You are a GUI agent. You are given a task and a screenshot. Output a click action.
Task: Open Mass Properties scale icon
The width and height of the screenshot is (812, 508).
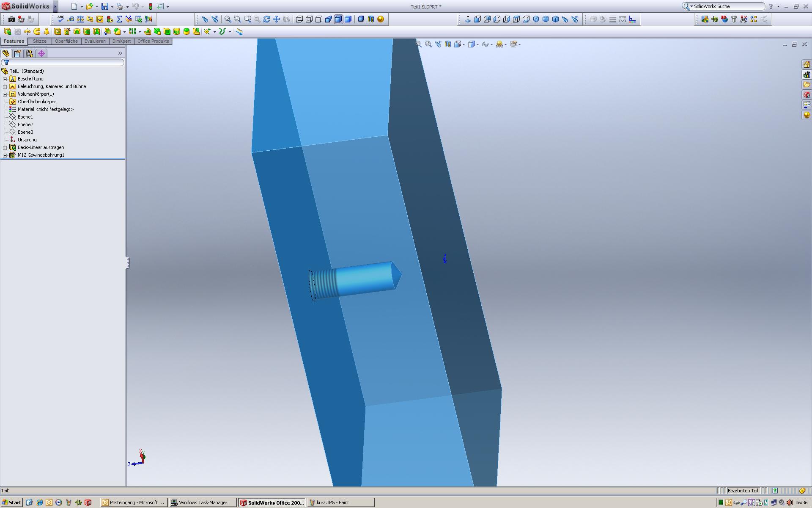80,19
